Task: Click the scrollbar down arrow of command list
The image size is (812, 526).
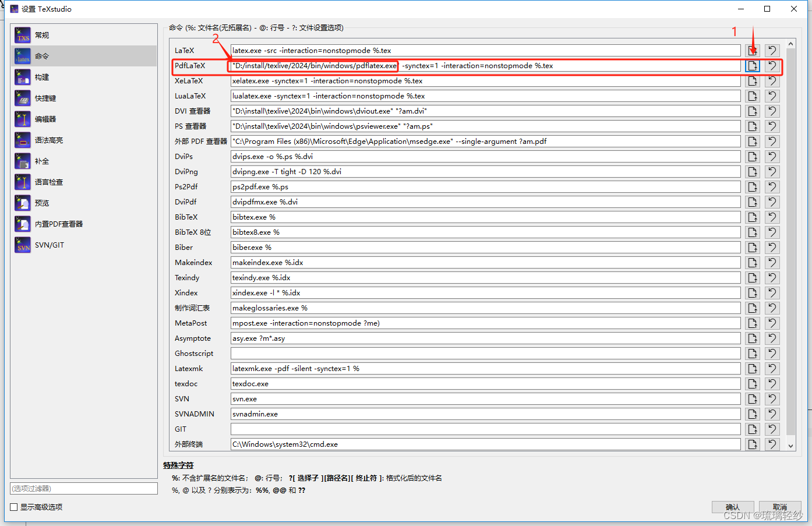Action: (x=790, y=446)
